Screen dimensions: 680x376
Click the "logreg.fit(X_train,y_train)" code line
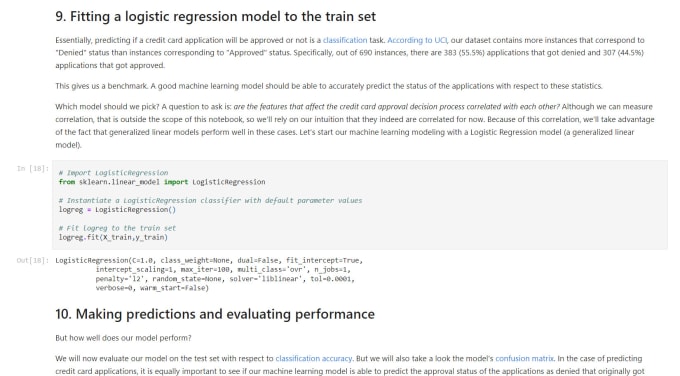tap(113, 238)
